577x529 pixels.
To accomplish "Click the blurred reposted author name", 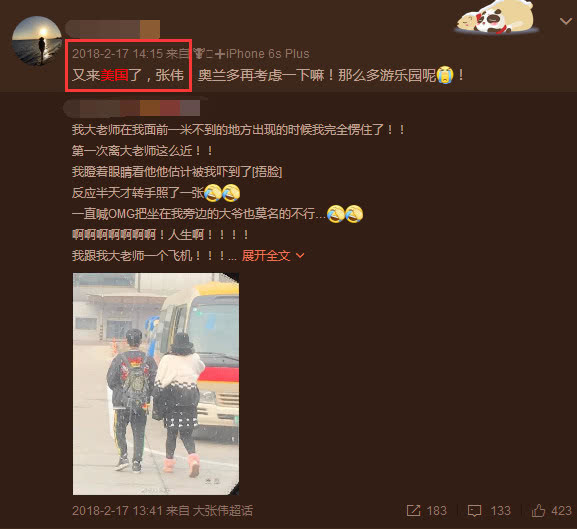I will (x=132, y=109).
